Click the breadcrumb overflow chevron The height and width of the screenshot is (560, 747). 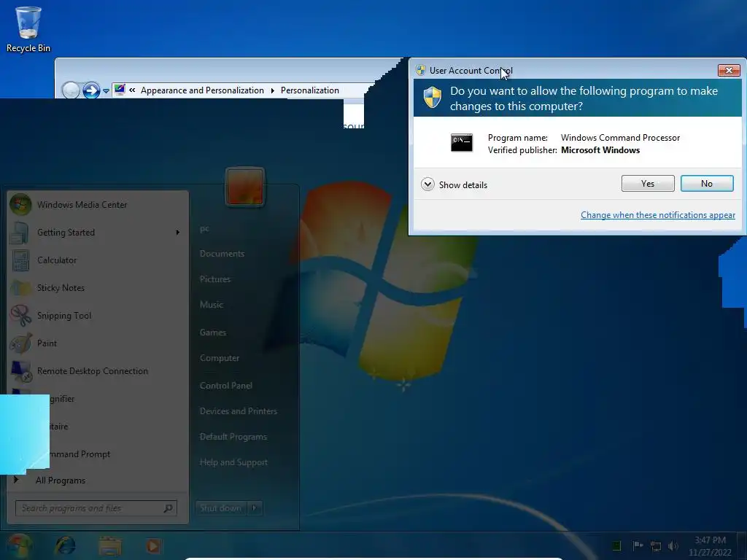[x=132, y=90]
